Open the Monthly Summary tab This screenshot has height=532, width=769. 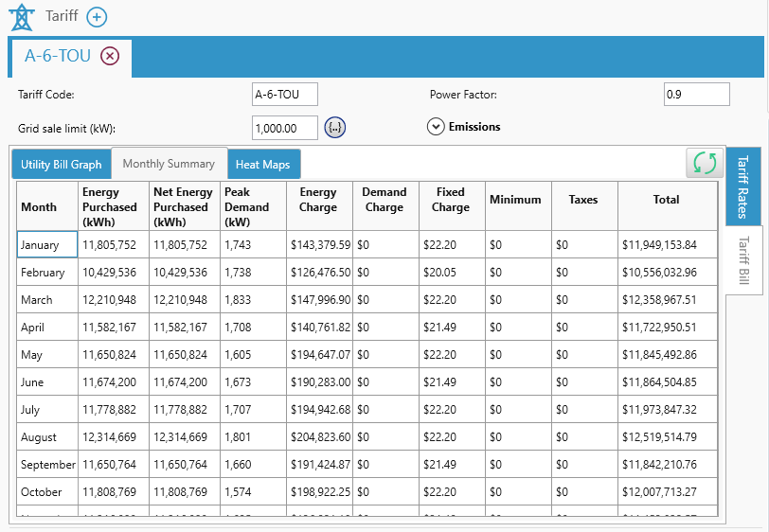pyautogui.click(x=169, y=164)
